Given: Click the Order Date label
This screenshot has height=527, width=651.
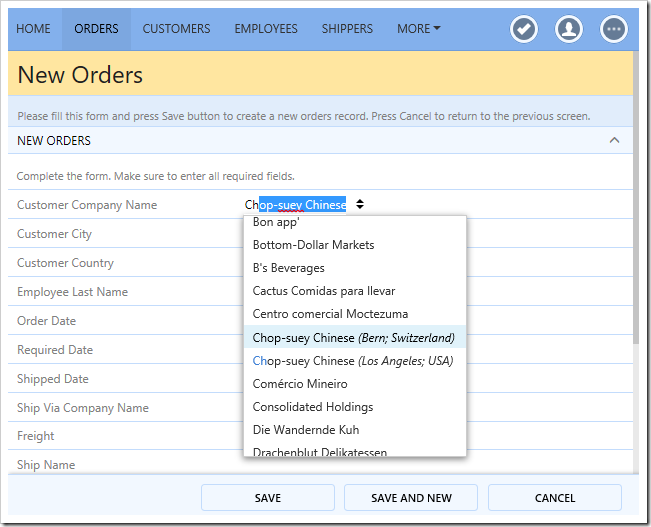Looking at the screenshot, I should (46, 321).
